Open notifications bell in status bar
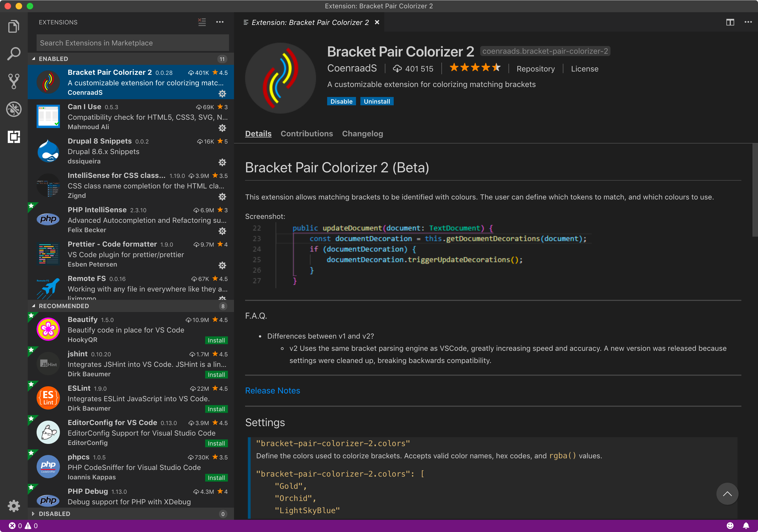Viewport: 758px width, 532px height. pyautogui.click(x=746, y=525)
